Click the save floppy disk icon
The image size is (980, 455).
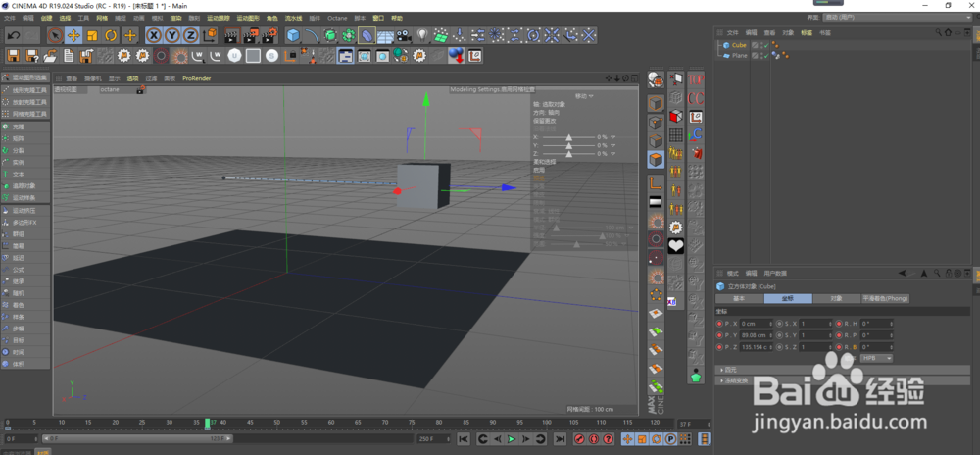(x=13, y=56)
